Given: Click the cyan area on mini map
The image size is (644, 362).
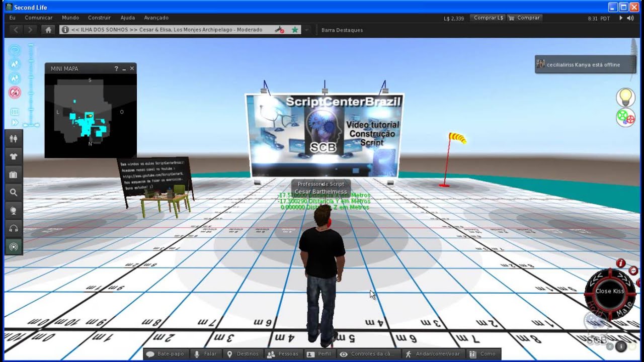Looking at the screenshot, I should [90, 126].
